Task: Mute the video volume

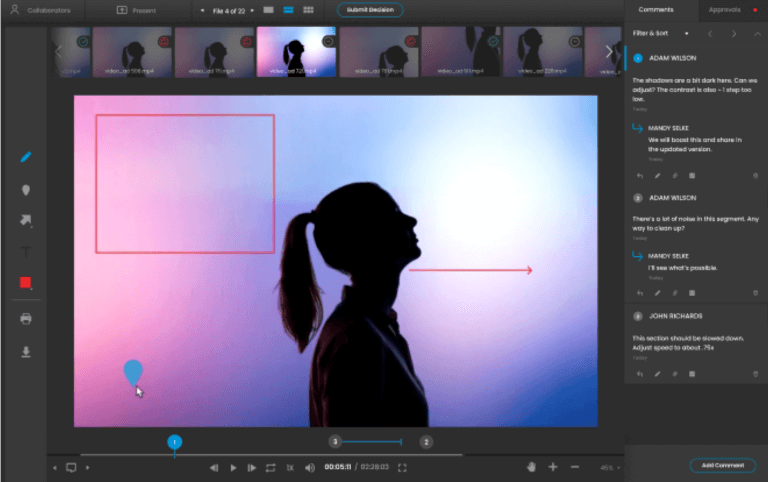Action: pyautogui.click(x=309, y=467)
